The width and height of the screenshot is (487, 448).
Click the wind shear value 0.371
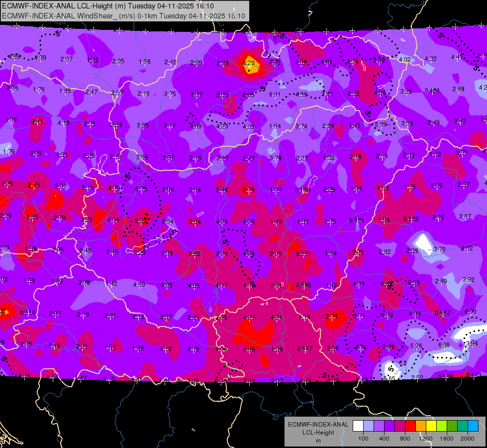click(303, 253)
